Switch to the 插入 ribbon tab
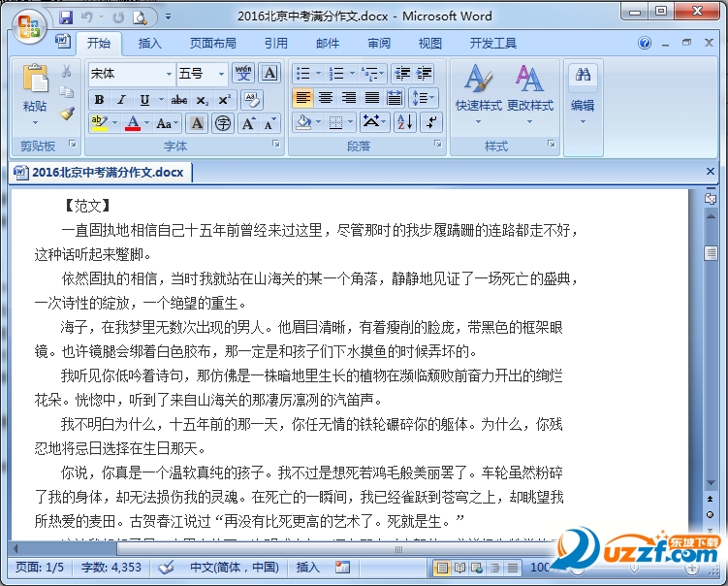The image size is (728, 586). pos(149,44)
